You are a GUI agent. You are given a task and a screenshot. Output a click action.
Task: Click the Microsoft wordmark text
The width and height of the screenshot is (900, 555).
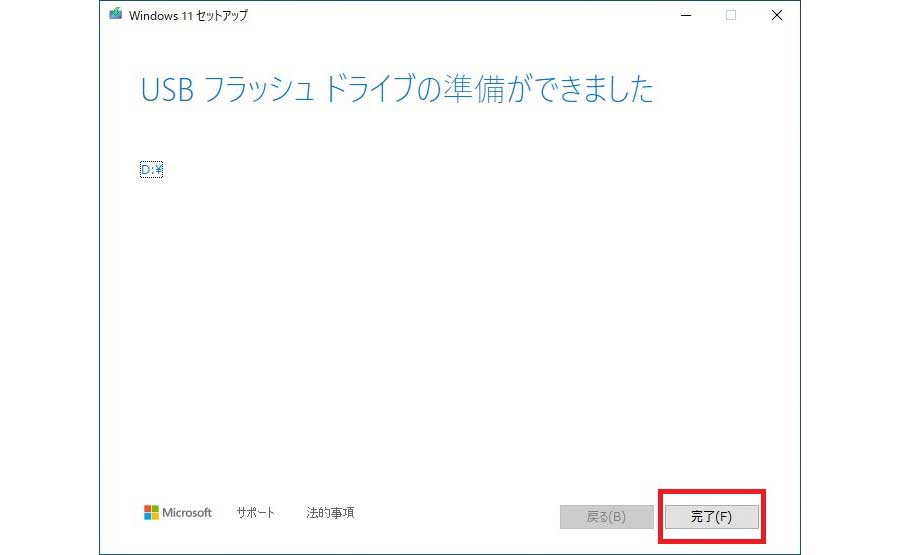point(187,513)
